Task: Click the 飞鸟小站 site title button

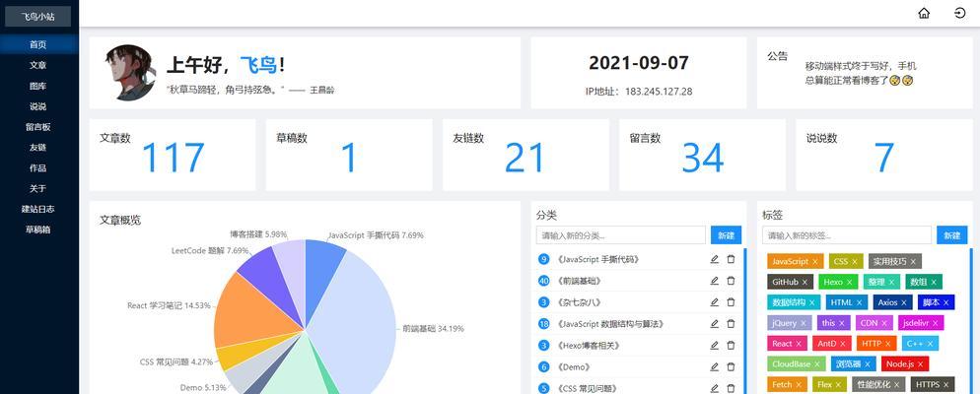Action: [38, 17]
